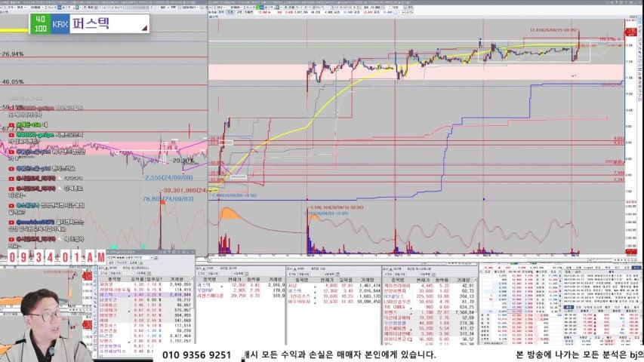Click the blue KRX market badge
The height and width of the screenshot is (362, 644).
[60, 24]
